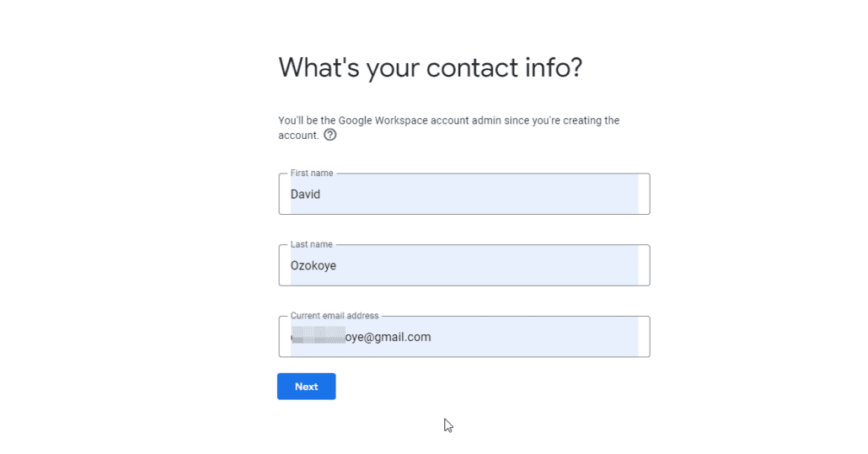Image resolution: width=868 pixels, height=454 pixels.
Task: Click the word "admin" in the description
Action: (486, 120)
